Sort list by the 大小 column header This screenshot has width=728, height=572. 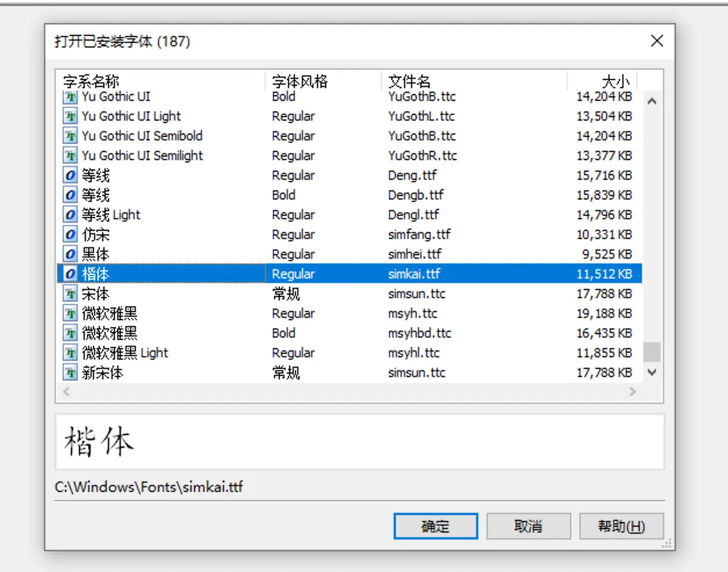coord(615,81)
